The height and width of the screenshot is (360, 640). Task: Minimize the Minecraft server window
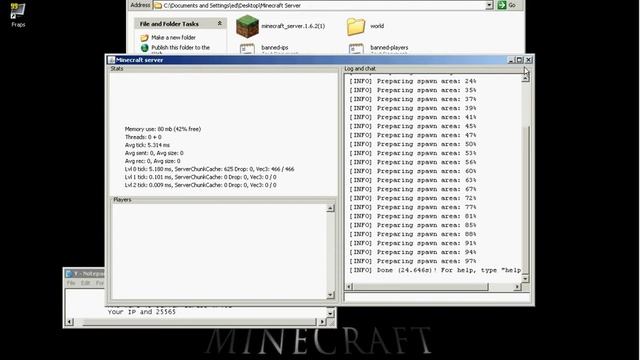(511, 60)
